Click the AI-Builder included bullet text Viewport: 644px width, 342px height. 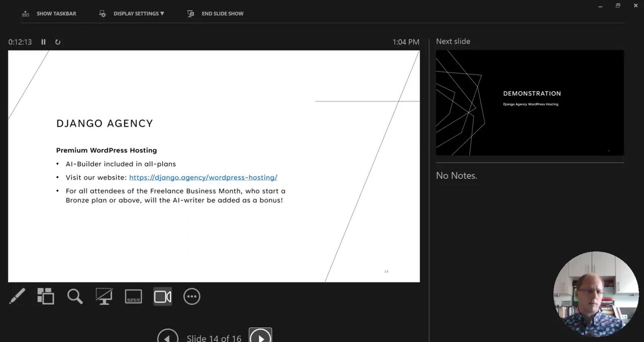pyautogui.click(x=121, y=164)
